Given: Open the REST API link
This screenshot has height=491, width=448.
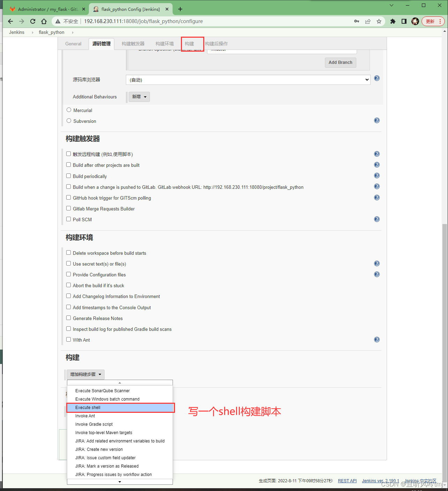Looking at the screenshot, I should [x=347, y=481].
